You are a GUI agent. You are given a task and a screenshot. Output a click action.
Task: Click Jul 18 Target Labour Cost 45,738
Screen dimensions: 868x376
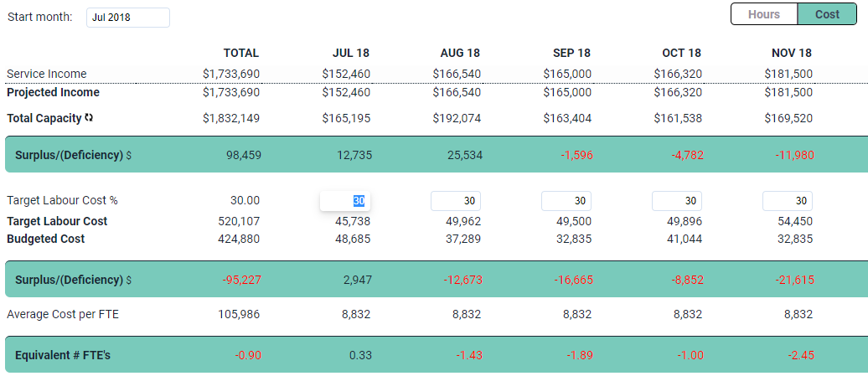tap(353, 221)
